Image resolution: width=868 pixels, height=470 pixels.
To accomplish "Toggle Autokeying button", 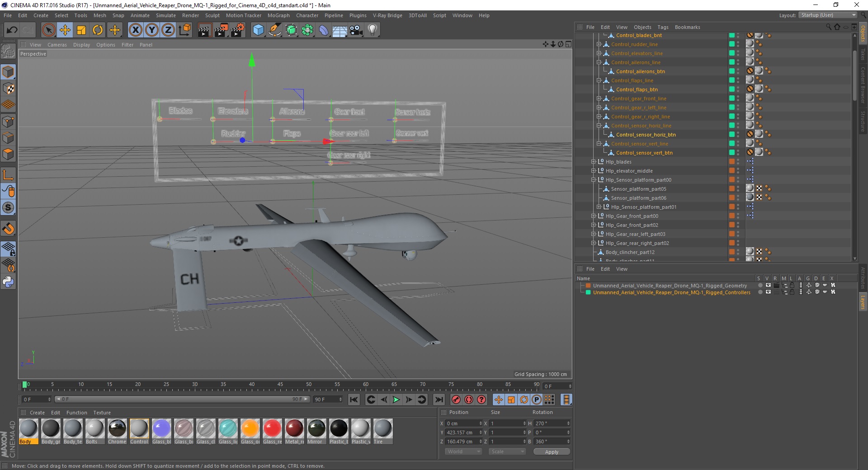I will (x=469, y=399).
